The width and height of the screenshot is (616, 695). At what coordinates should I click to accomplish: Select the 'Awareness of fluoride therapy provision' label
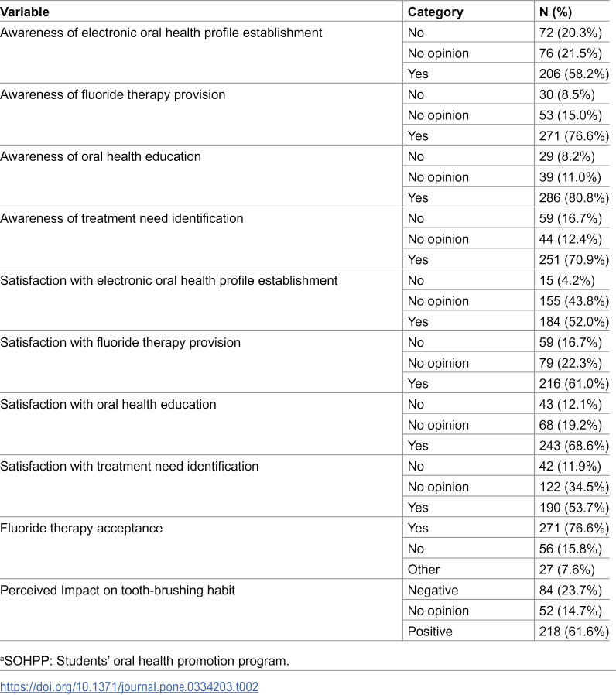[112, 95]
